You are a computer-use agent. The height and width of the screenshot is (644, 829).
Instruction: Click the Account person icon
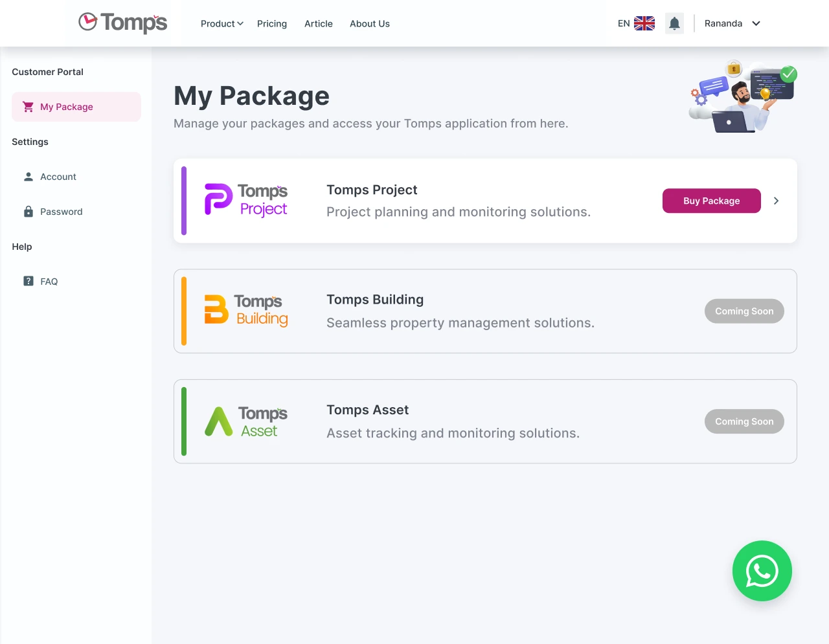click(x=28, y=176)
